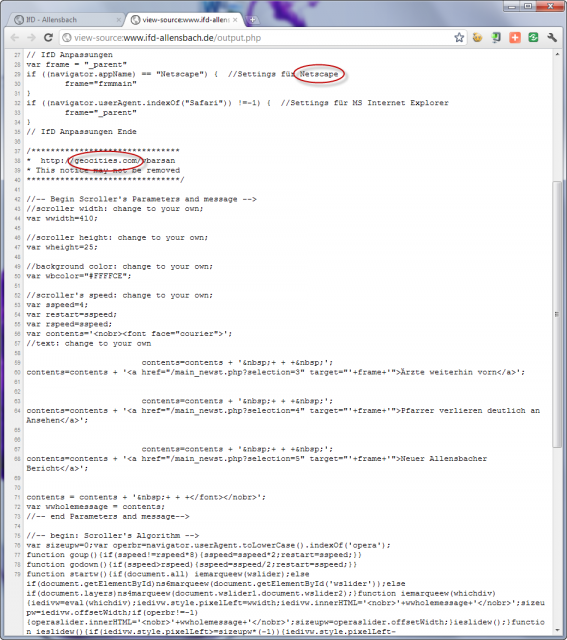
Task: Click '//-- end Parameters and message-->' line
Action: [x=108, y=517]
